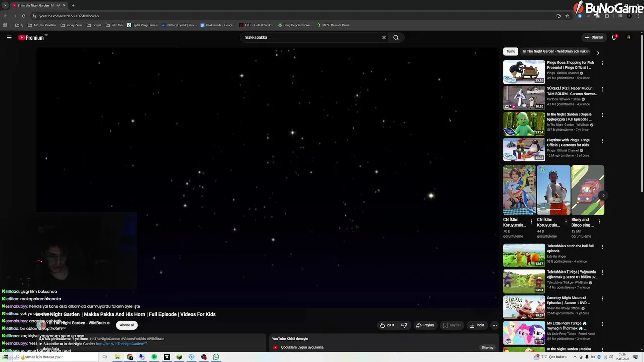Run search with the magnifier button
Image resolution: width=644 pixels, height=362 pixels.
[x=396, y=37]
